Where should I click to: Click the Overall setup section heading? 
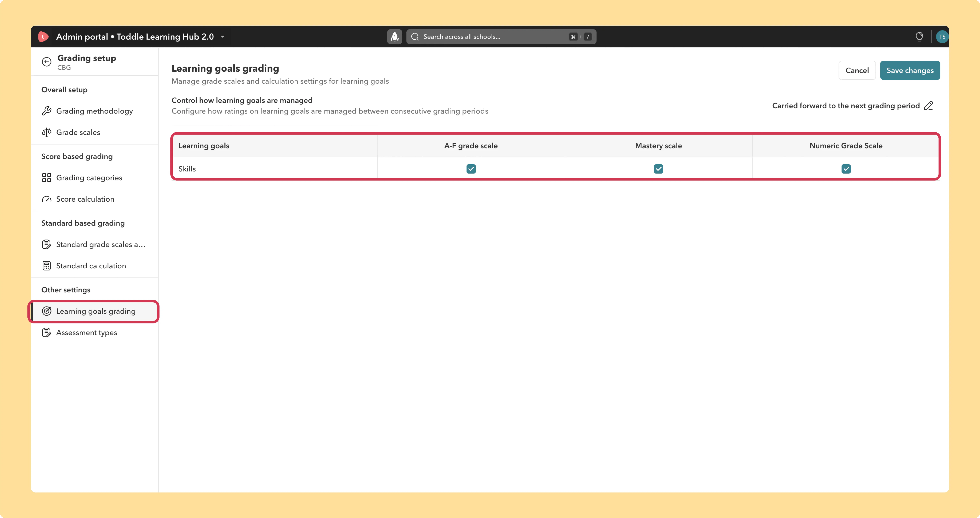[x=64, y=90]
